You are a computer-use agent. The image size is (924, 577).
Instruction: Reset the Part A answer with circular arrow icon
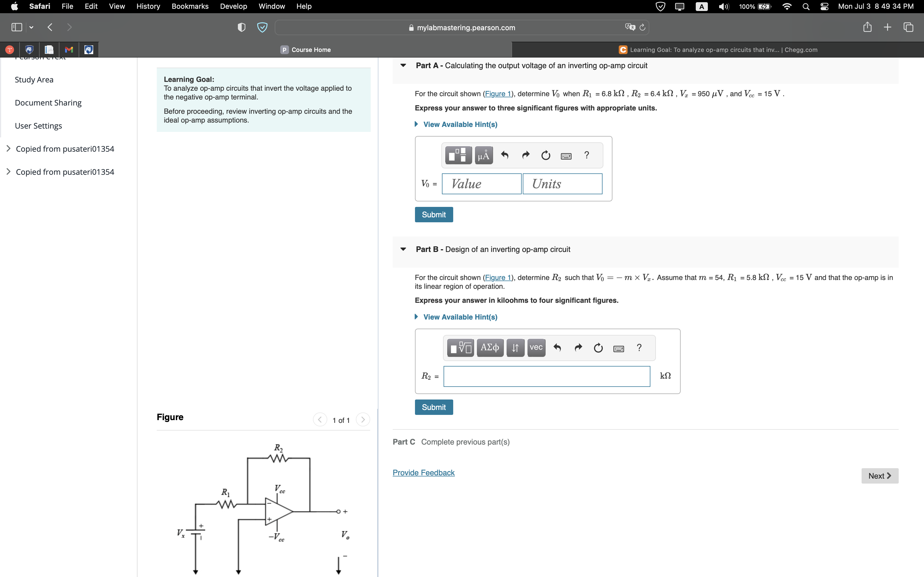tap(545, 155)
